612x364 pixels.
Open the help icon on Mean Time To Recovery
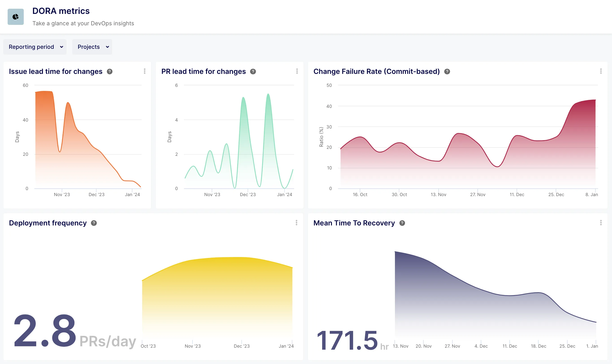pyautogui.click(x=402, y=223)
